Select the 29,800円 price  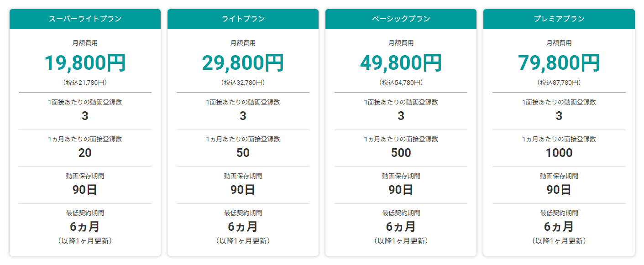[x=243, y=63]
